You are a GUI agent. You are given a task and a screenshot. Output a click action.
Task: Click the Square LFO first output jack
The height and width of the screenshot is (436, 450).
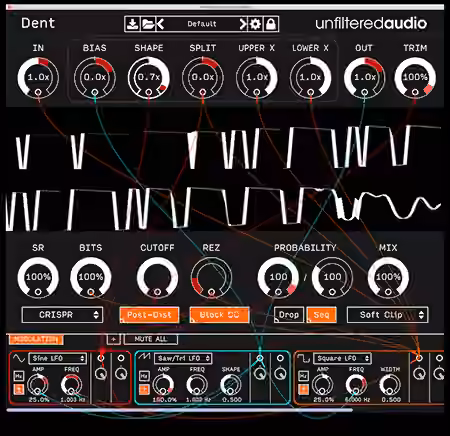coord(419,358)
